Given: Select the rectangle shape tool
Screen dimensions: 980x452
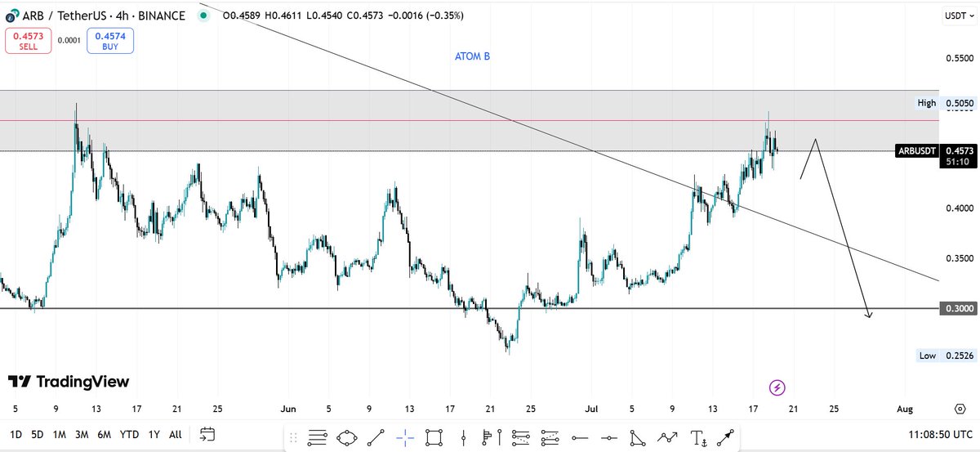Looking at the screenshot, I should (x=434, y=437).
